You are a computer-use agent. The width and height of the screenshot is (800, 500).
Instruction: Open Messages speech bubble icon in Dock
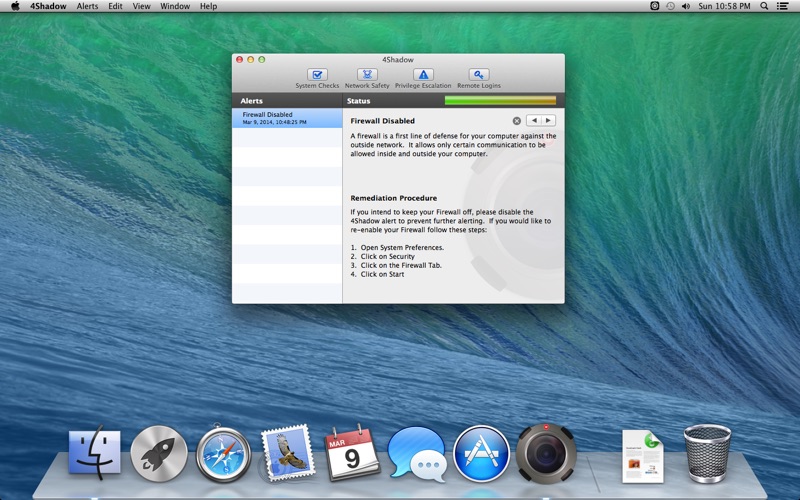pyautogui.click(x=417, y=454)
